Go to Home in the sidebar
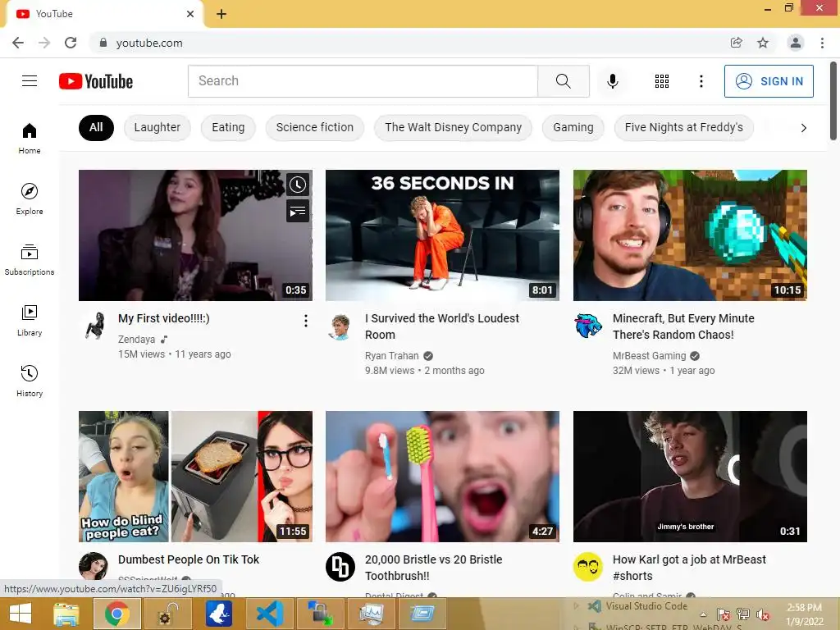The height and width of the screenshot is (630, 840). (x=30, y=138)
